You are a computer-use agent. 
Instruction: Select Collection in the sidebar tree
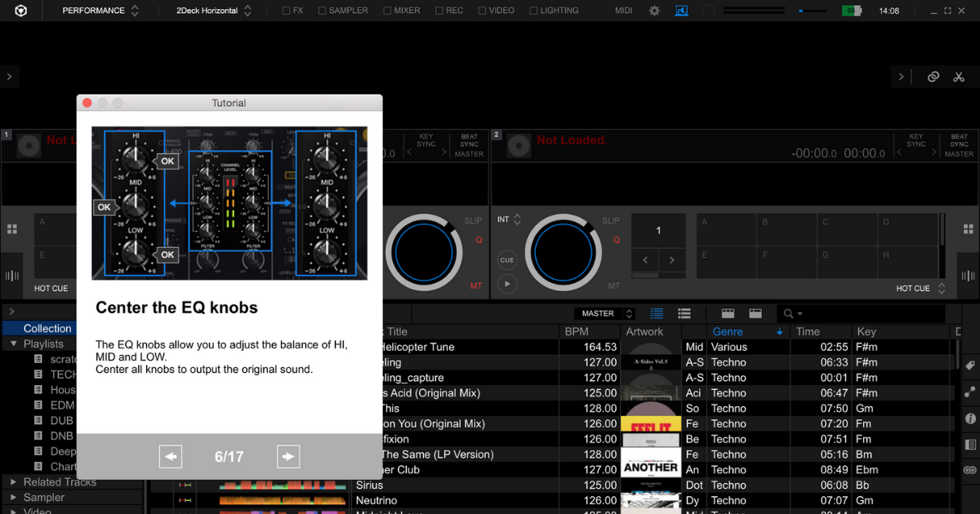click(47, 328)
